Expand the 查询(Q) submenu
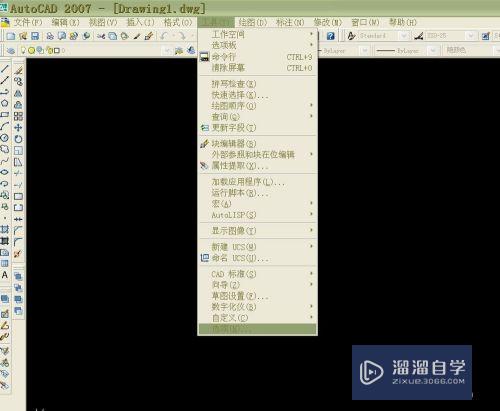 click(257, 117)
